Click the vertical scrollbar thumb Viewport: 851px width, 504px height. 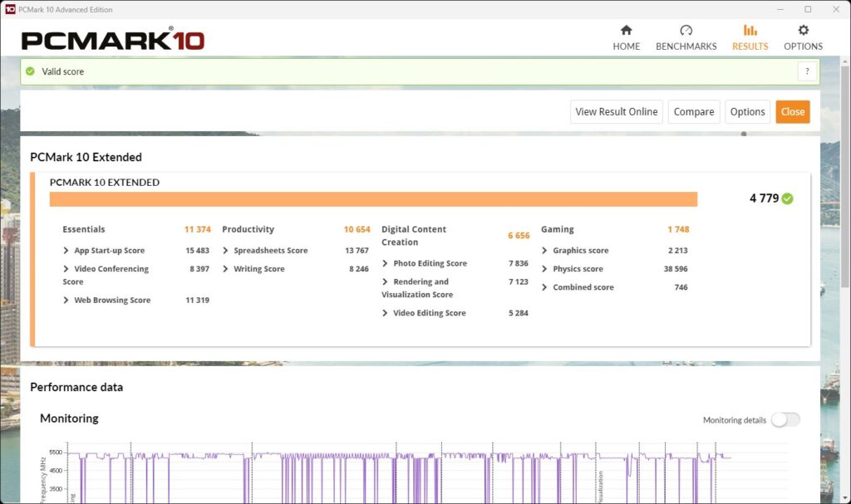[x=844, y=176]
